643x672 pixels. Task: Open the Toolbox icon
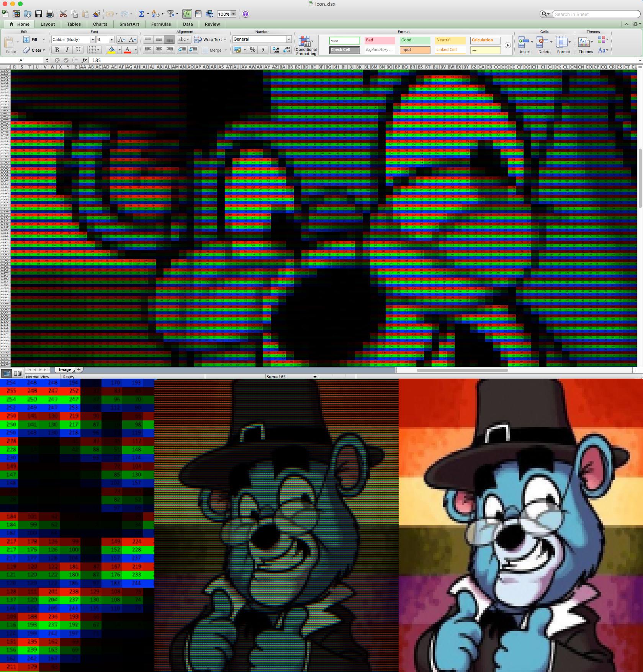(x=198, y=14)
